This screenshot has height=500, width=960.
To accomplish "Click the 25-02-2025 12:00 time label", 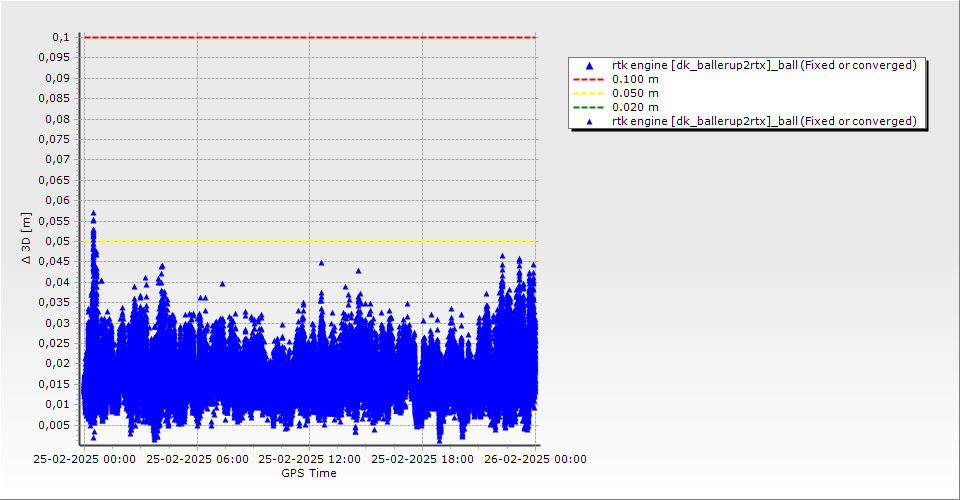I will click(310, 459).
